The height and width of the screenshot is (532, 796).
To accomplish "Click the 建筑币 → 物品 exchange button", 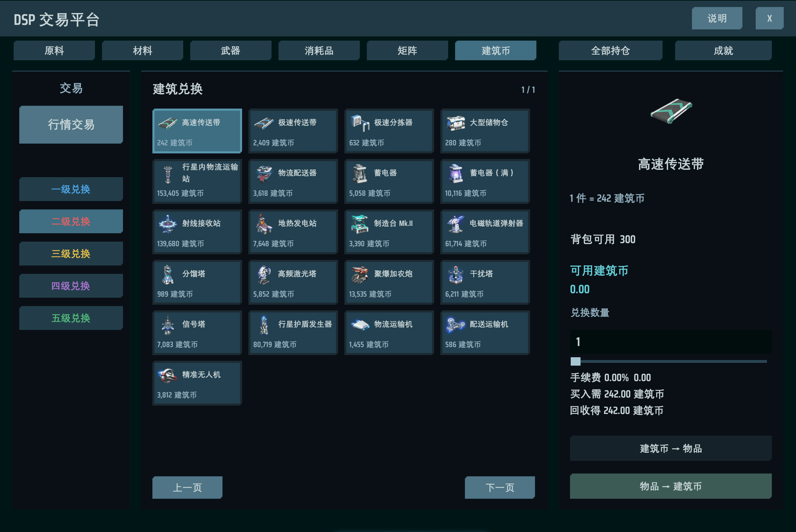I will coord(671,448).
